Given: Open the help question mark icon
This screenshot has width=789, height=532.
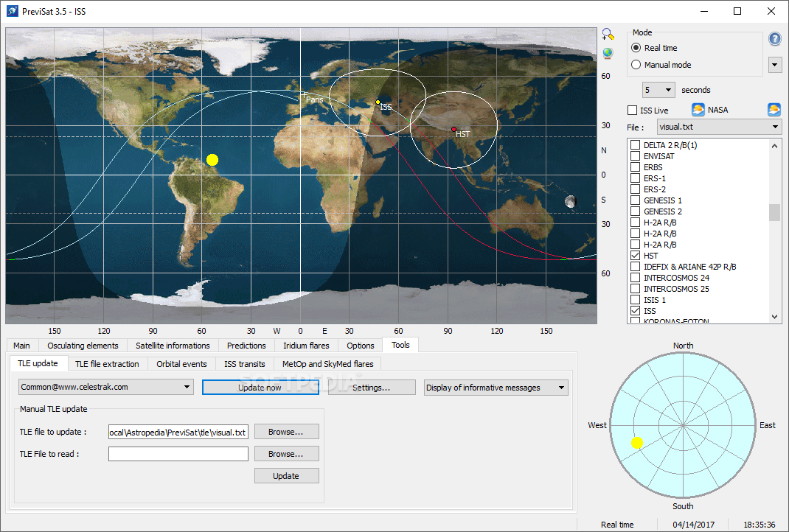Looking at the screenshot, I should [775, 38].
